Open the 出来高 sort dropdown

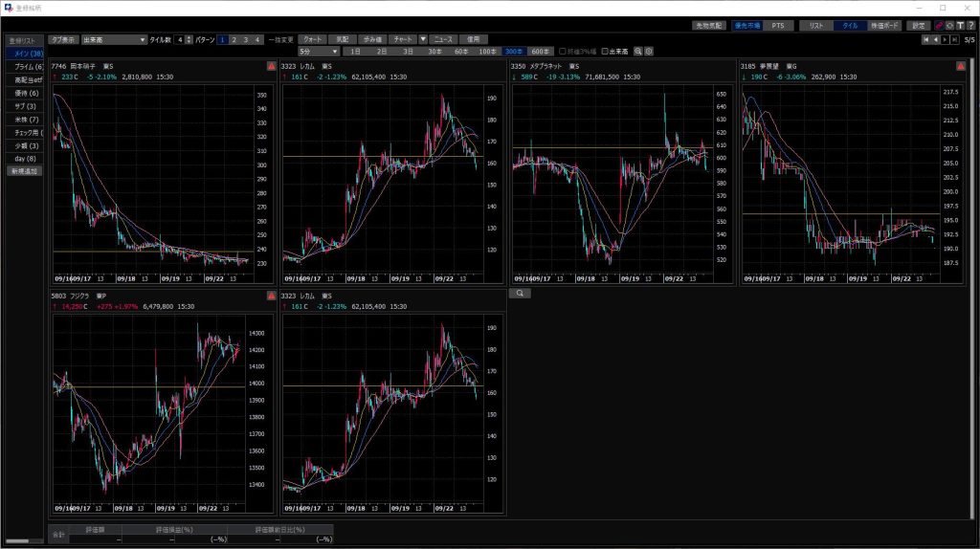pos(113,39)
